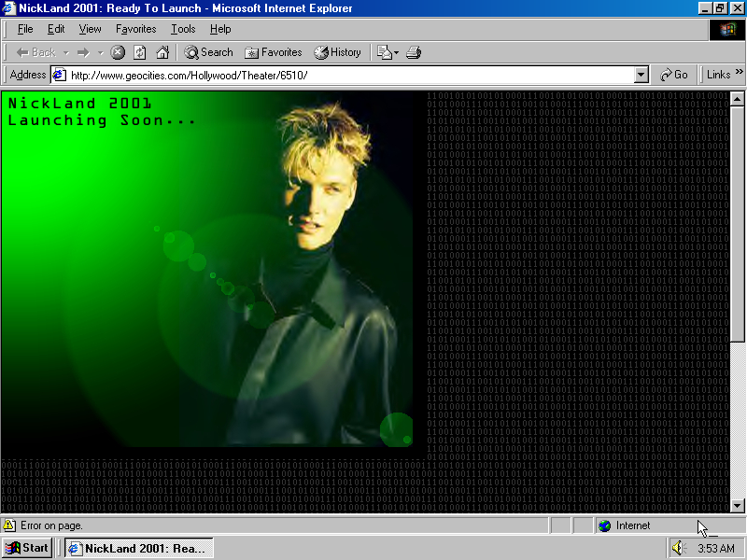Click the IE icon in title bar
Screen dimensions: 747x560
[x=9, y=8]
